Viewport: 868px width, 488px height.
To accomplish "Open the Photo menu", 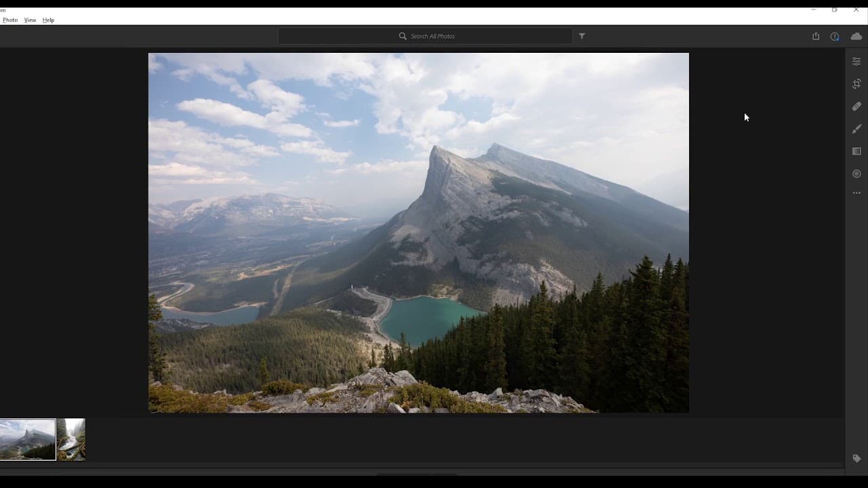I will click(x=10, y=20).
